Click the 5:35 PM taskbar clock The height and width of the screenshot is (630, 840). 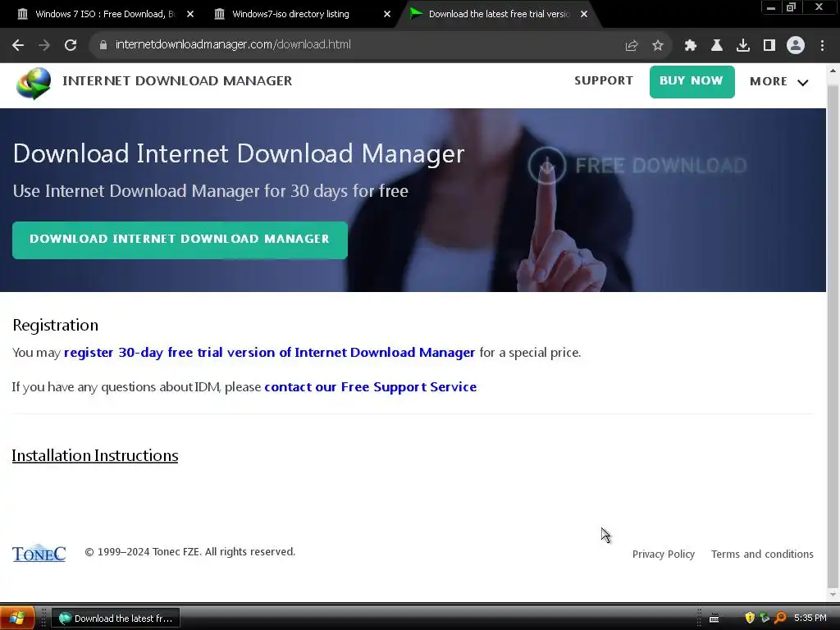[x=810, y=619]
